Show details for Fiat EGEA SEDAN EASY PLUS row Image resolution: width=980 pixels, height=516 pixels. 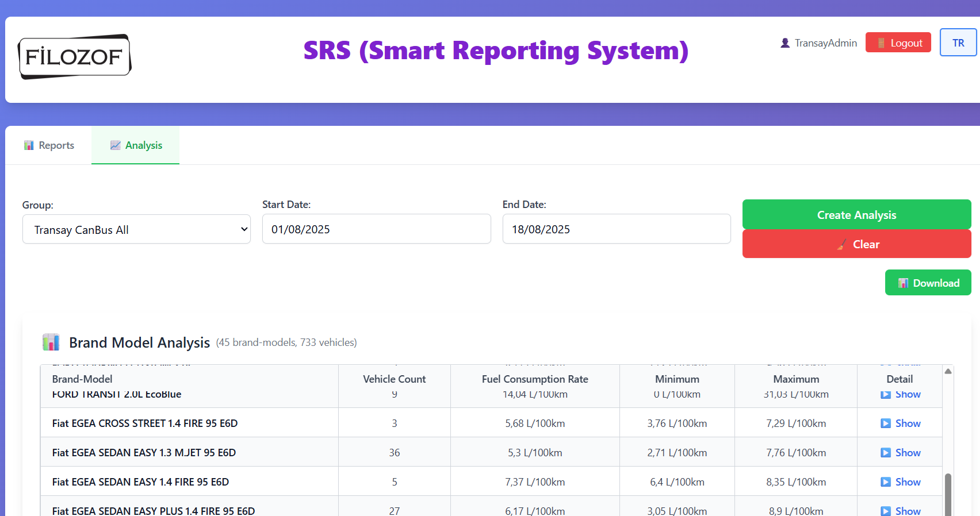coord(900,511)
